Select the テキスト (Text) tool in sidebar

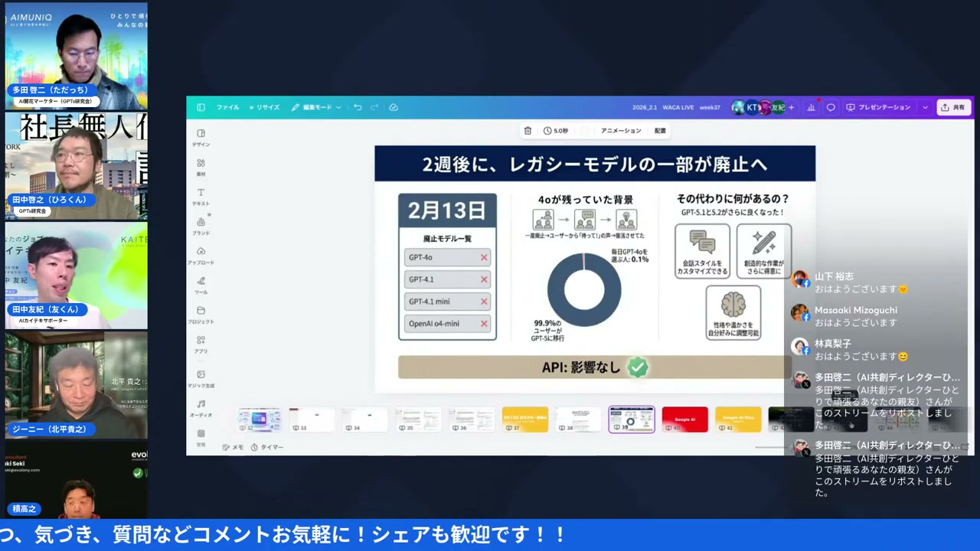pyautogui.click(x=201, y=192)
